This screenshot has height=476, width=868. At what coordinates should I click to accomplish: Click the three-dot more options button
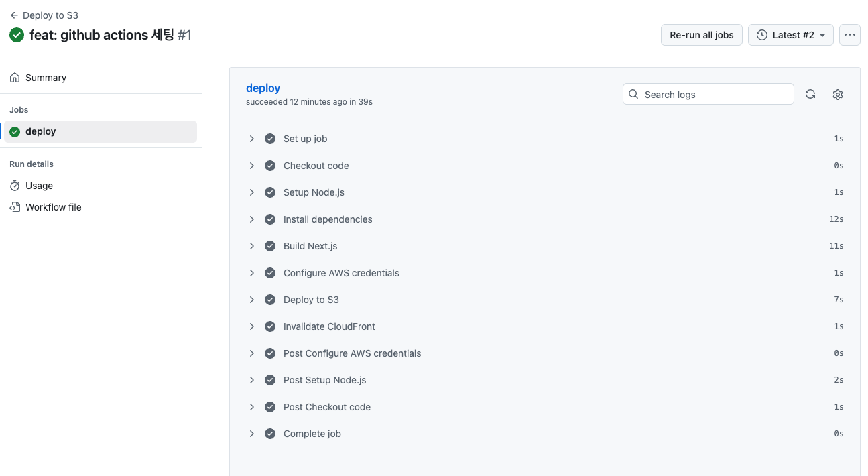pos(850,35)
